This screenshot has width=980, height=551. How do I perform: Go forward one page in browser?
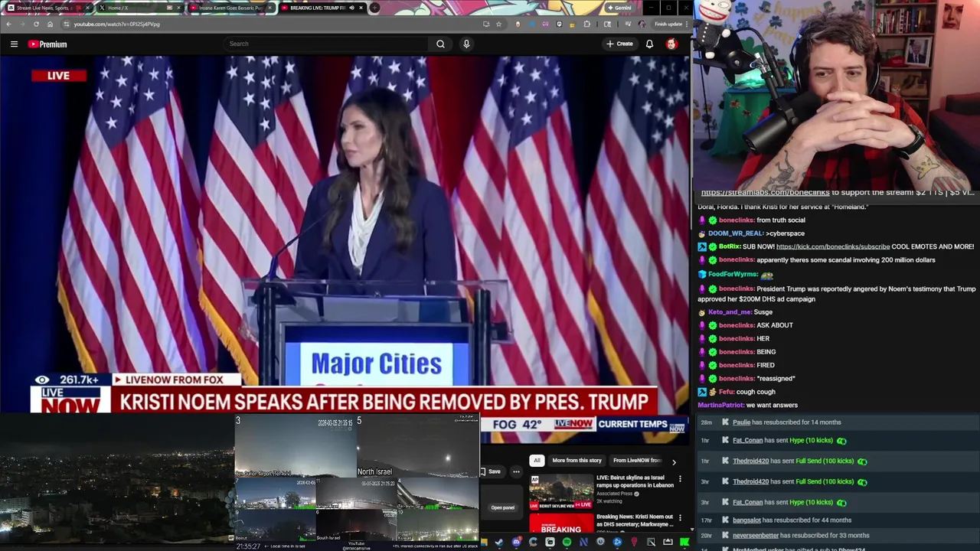(x=22, y=24)
